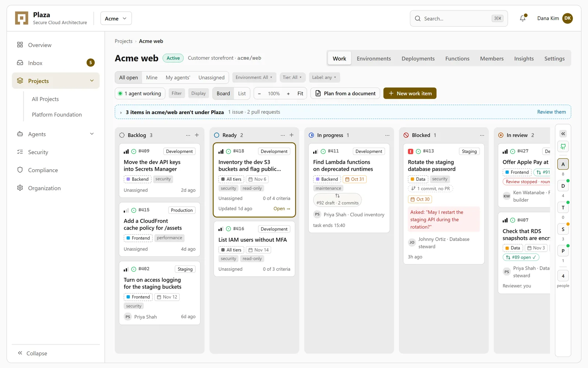Select person avatar T in right rail
The image size is (588, 368).
click(x=563, y=208)
